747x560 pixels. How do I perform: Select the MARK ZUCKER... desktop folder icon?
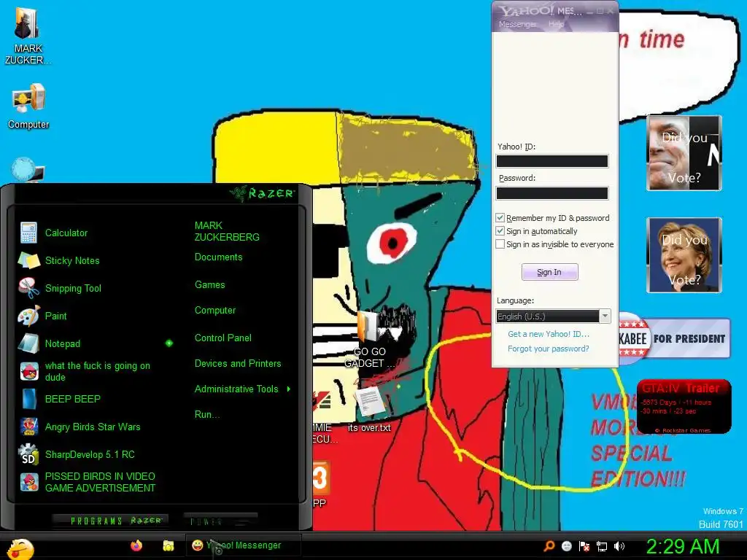(28, 35)
